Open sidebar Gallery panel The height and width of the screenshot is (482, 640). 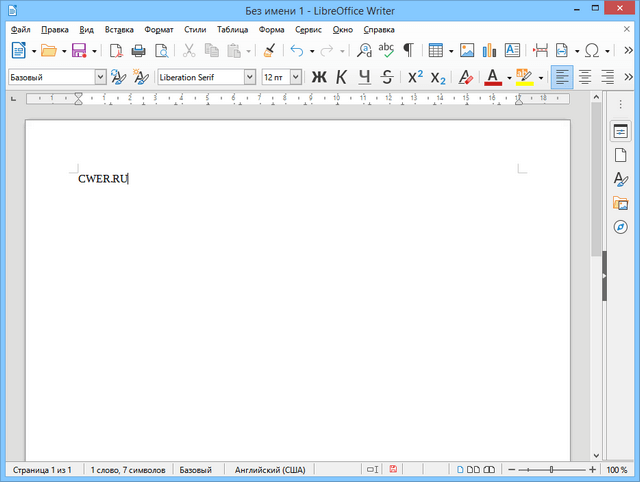[620, 203]
